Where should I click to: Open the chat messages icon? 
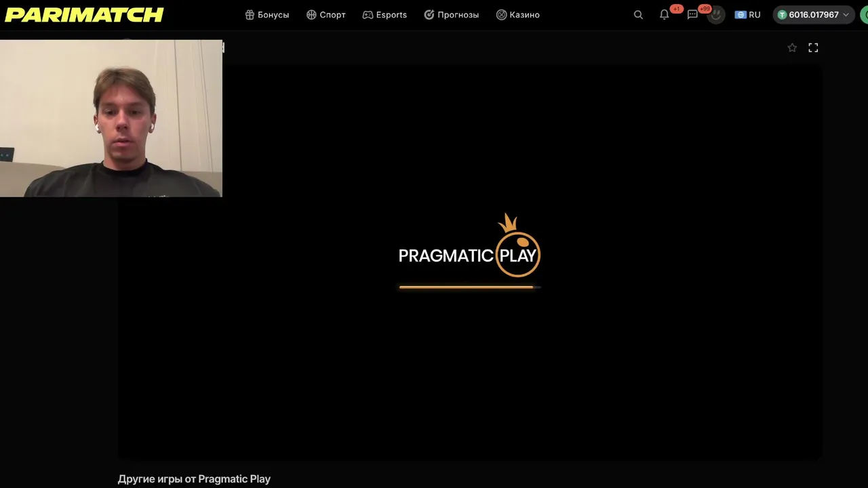click(692, 15)
